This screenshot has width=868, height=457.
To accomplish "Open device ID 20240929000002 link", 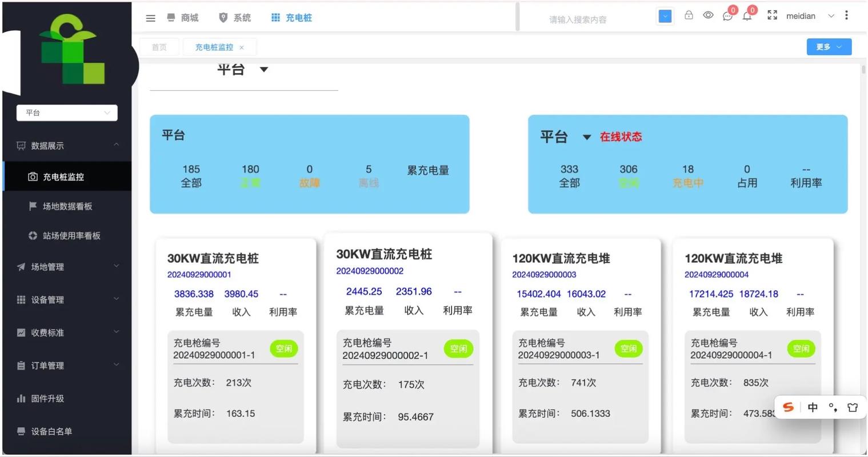I will (370, 271).
